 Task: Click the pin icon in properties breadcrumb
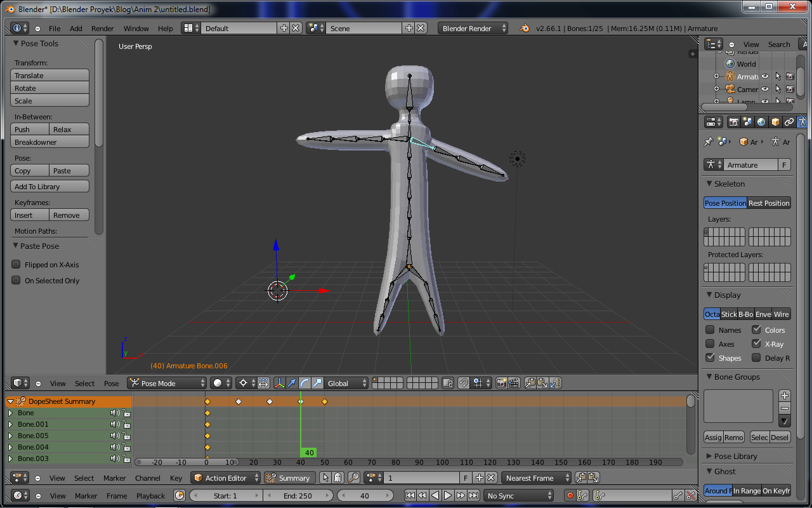click(x=709, y=142)
